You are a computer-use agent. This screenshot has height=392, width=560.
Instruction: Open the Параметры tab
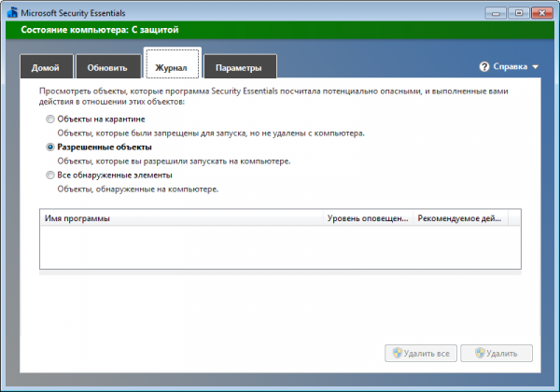coord(240,66)
